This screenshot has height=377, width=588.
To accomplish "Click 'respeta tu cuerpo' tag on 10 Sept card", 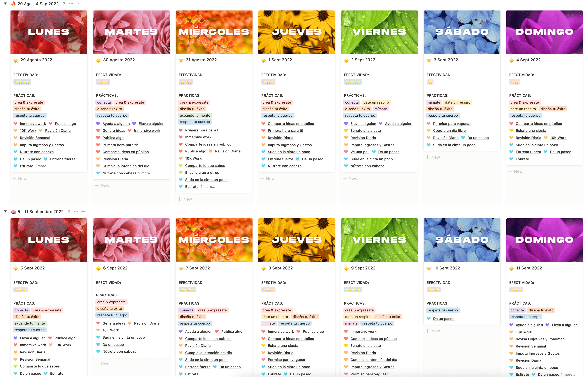I will click(443, 310).
